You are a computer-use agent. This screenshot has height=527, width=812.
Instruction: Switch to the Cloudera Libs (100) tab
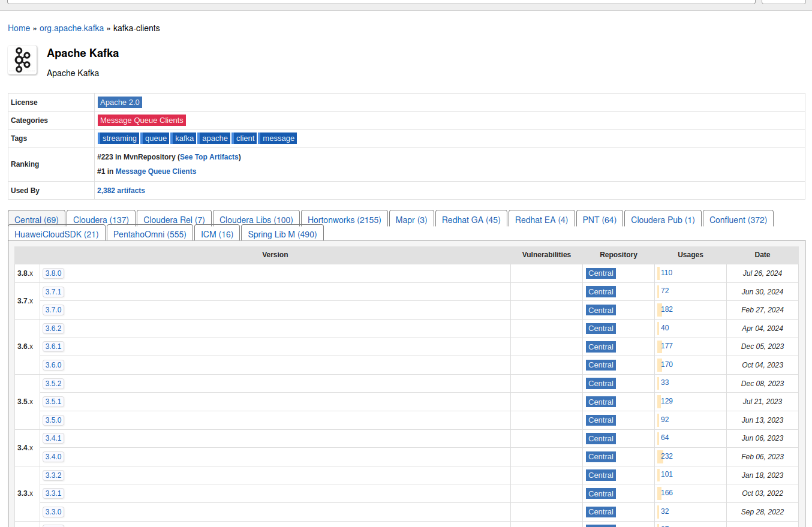pyautogui.click(x=256, y=219)
